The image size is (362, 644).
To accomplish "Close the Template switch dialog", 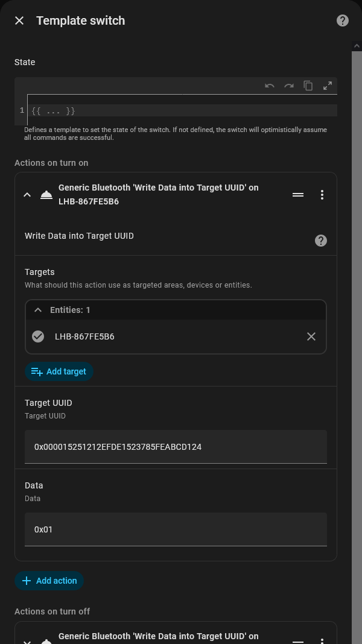I will click(19, 21).
